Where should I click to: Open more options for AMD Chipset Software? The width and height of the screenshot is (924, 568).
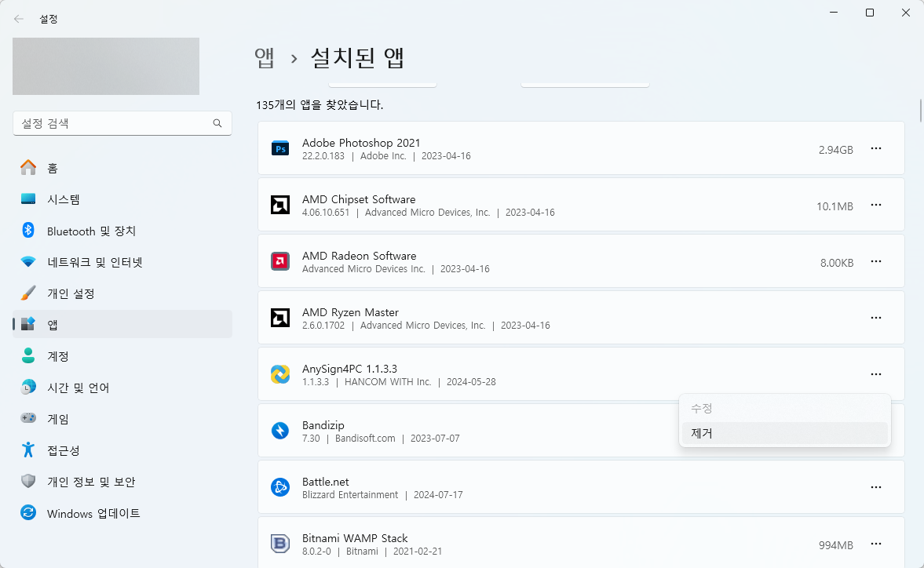875,205
